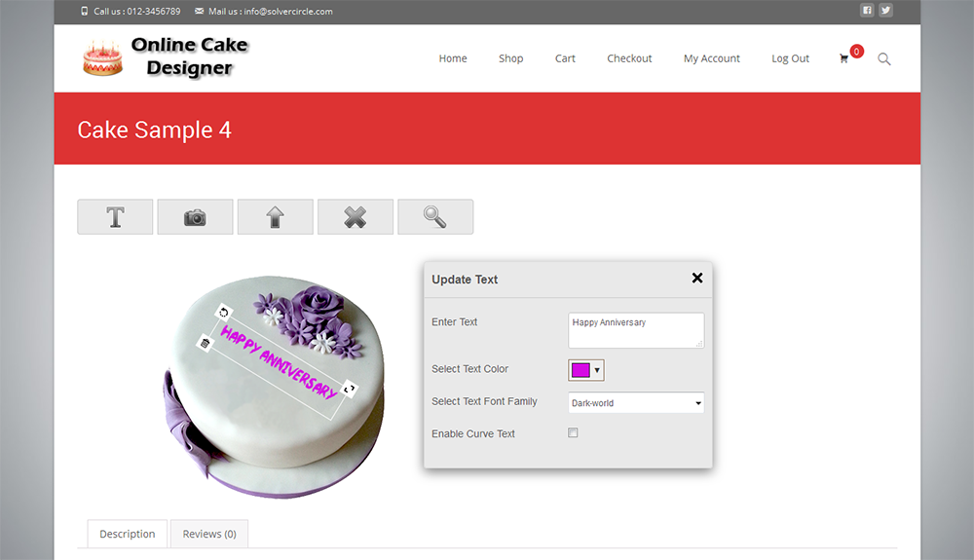The image size is (974, 560).
Task: Go to the Checkout menu item
Action: (629, 58)
